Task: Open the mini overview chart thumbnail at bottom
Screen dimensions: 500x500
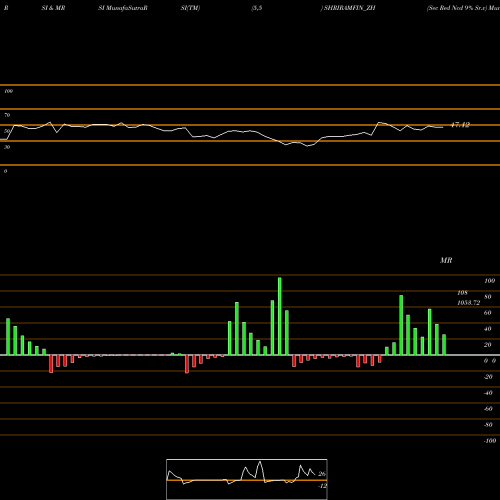Action: tap(247, 479)
